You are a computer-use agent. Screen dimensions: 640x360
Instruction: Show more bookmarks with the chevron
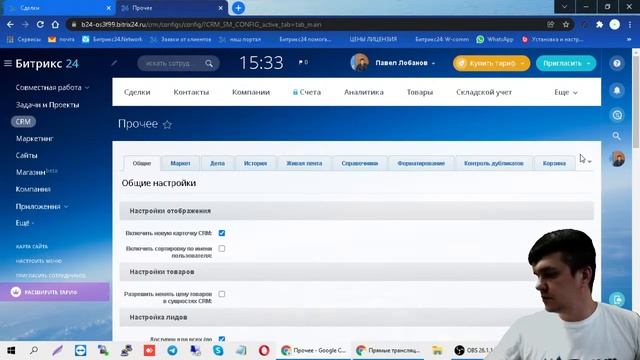629,39
